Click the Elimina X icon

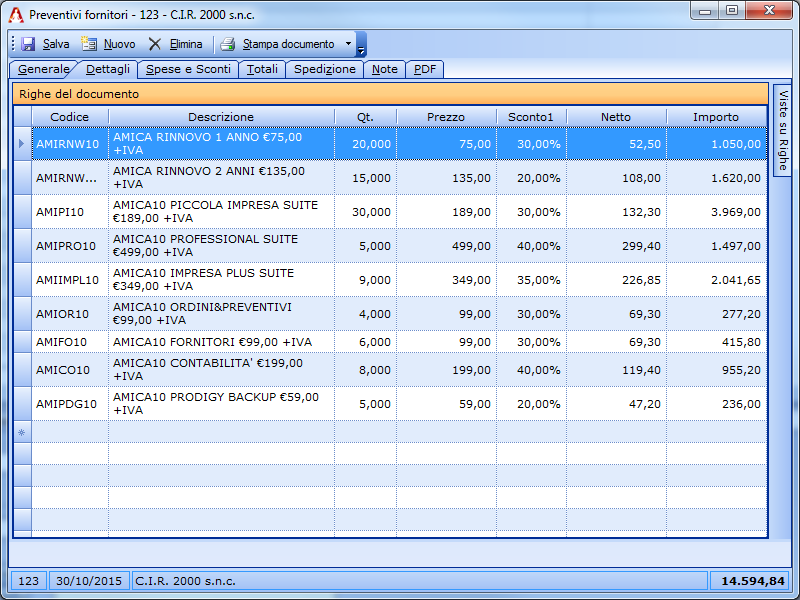tap(155, 44)
